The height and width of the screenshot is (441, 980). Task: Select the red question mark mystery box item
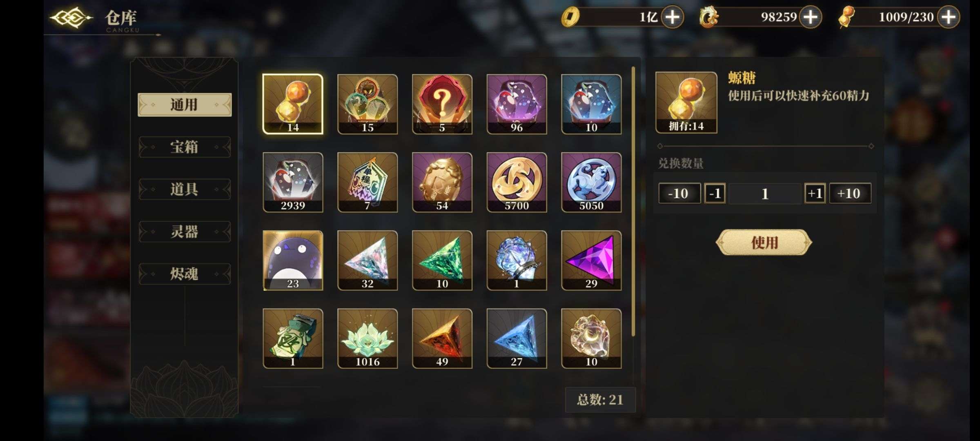coord(442,104)
